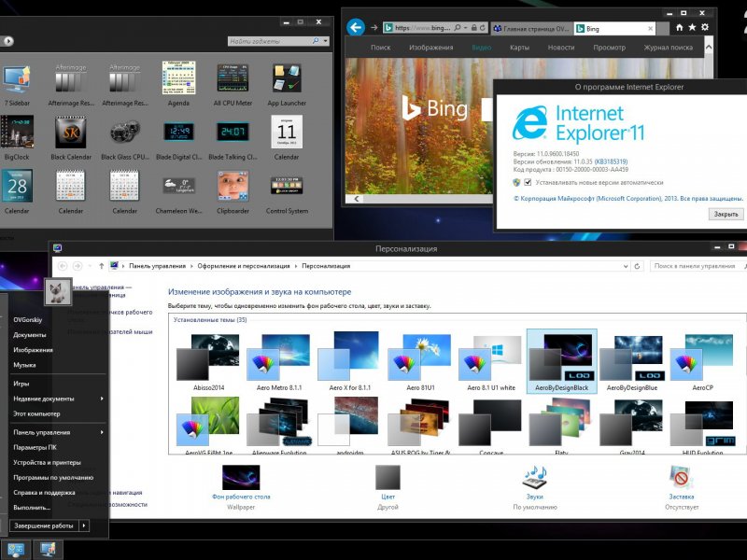The image size is (747, 560).
Task: Click the user account cat picture
Action: [58, 291]
